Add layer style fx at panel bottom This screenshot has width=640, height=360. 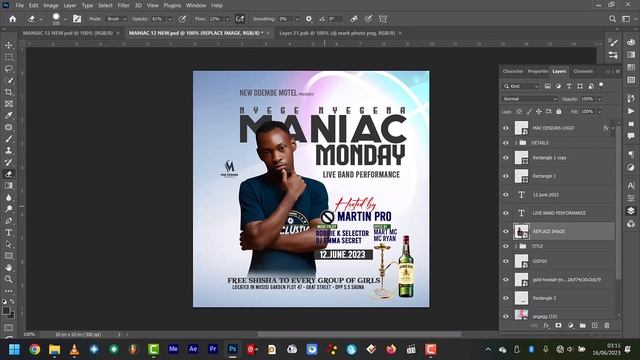click(547, 325)
